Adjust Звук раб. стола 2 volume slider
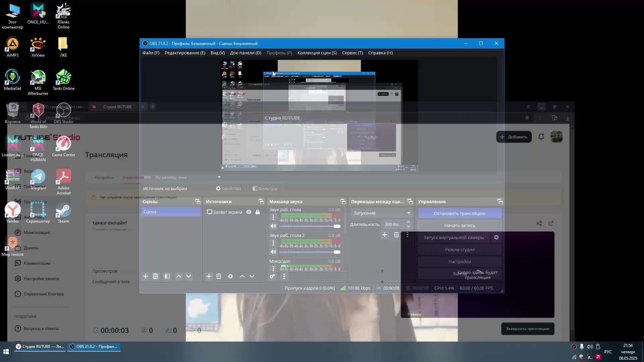 [337, 252]
